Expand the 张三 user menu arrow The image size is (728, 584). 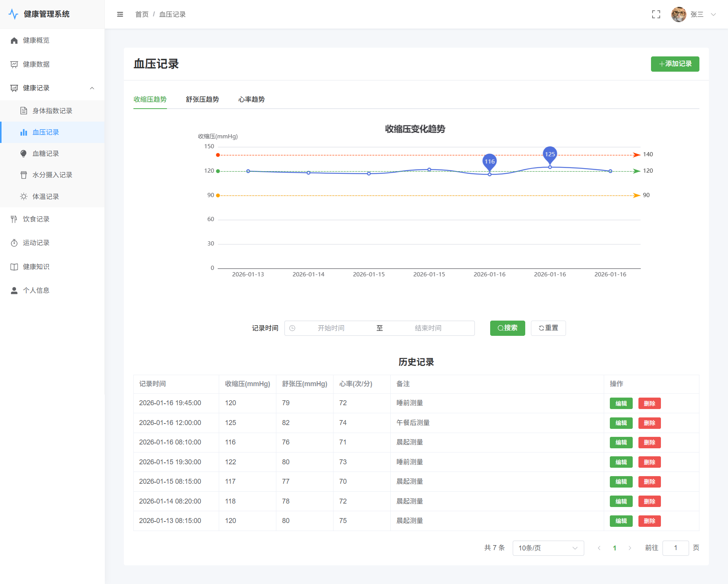(713, 14)
